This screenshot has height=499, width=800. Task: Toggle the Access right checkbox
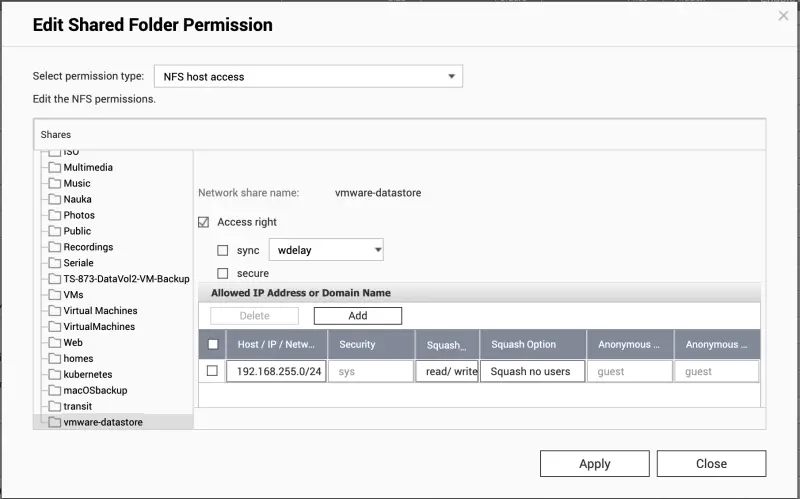(x=204, y=222)
